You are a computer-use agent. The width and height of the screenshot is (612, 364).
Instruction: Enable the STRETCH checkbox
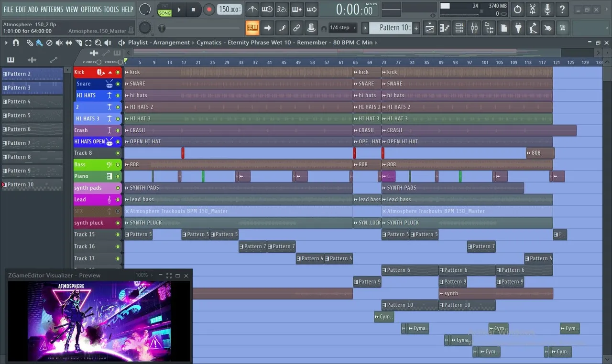tap(120, 62)
